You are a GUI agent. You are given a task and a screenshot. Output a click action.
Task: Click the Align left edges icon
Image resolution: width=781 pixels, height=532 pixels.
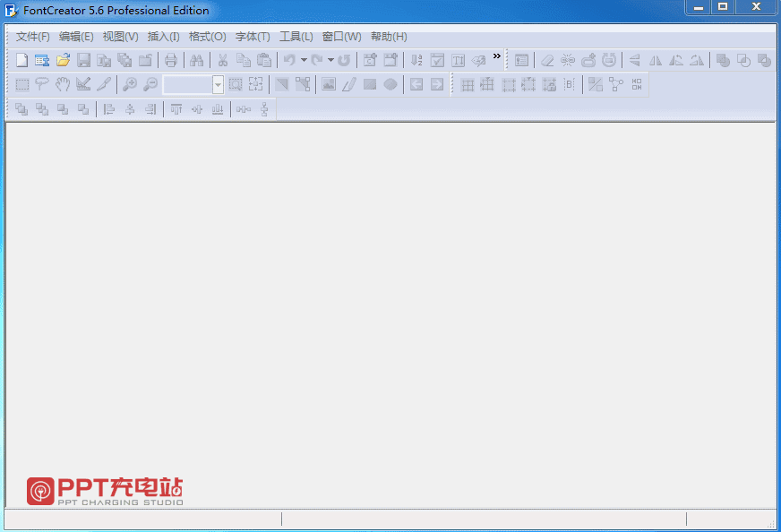[108, 109]
